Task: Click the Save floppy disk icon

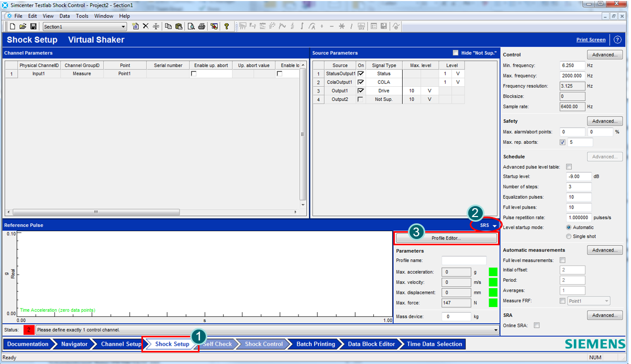Action: coord(33,26)
